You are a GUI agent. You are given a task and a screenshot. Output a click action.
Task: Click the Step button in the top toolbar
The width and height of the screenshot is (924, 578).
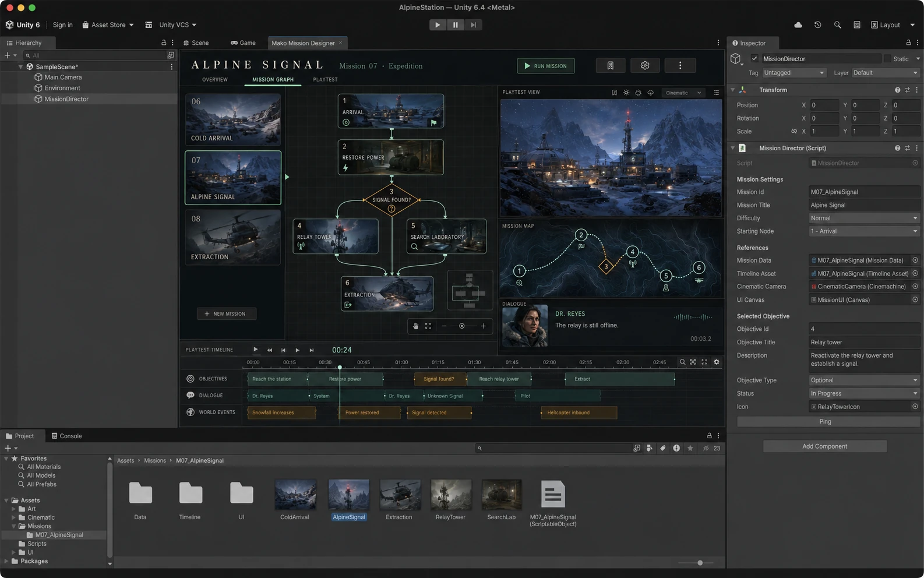473,24
